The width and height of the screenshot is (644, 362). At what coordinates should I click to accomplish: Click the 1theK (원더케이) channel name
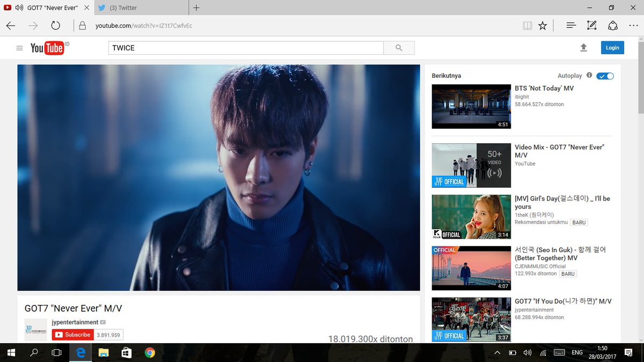point(535,215)
